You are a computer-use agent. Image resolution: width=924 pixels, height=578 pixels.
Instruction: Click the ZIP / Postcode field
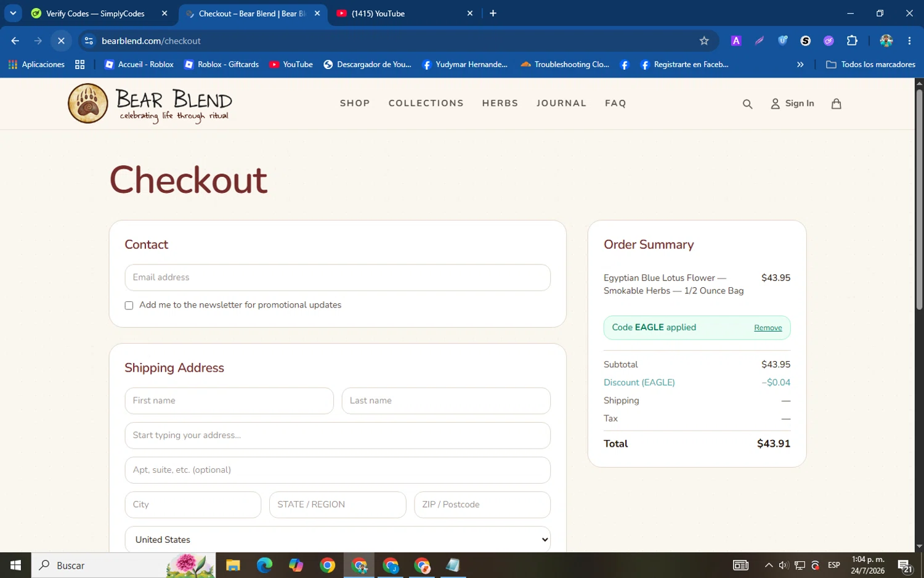(x=482, y=505)
